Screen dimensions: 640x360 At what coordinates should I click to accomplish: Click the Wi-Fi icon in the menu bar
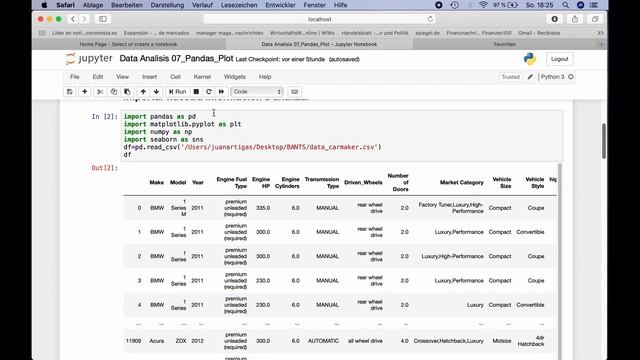(x=483, y=5)
